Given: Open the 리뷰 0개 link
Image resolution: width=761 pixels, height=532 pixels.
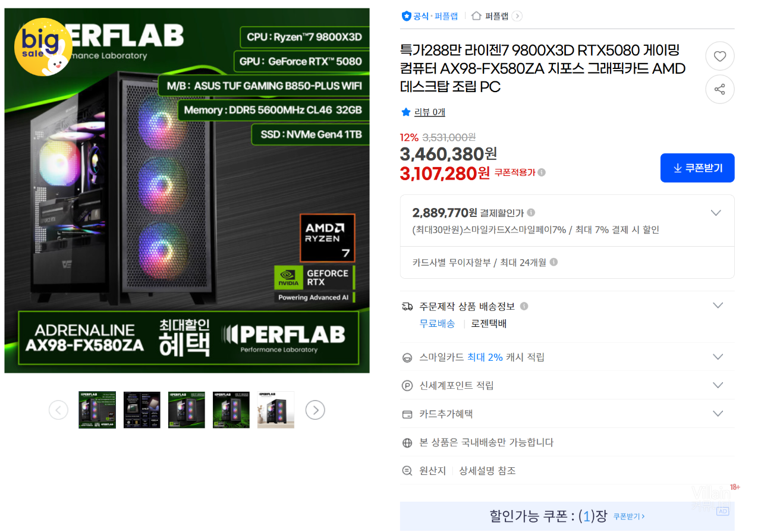Looking at the screenshot, I should pyautogui.click(x=429, y=112).
